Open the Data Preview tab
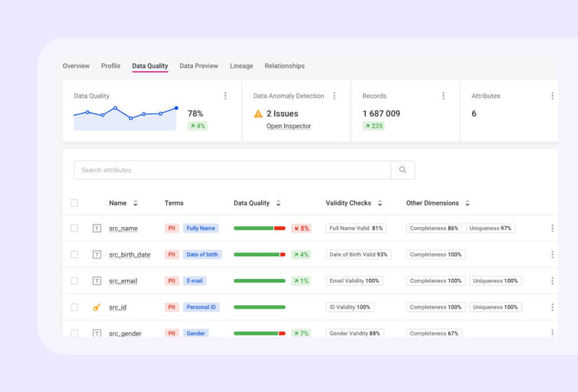Viewport: 578px width, 392px height. click(x=199, y=66)
